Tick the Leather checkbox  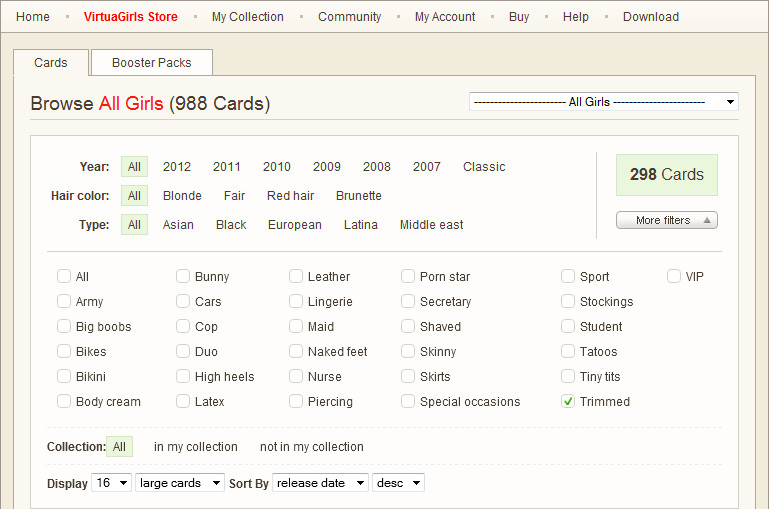tap(296, 276)
